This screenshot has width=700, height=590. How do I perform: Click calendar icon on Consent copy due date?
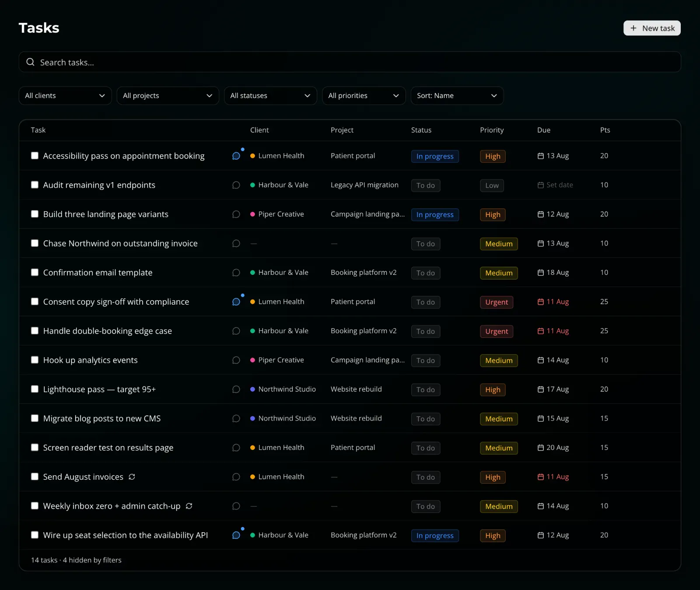click(x=541, y=302)
